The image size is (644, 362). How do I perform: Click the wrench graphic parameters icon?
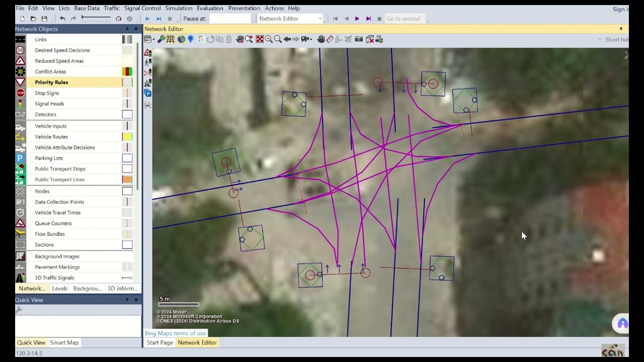point(161,39)
